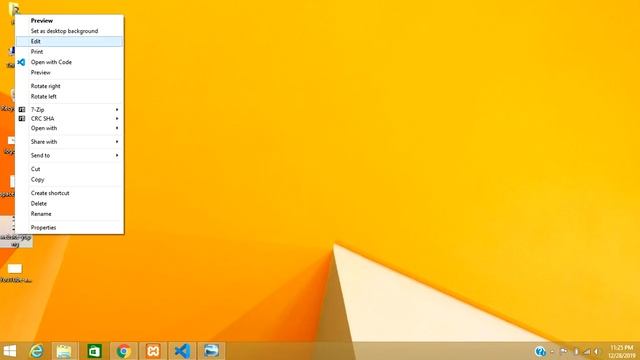Select Open with Code

51,62
